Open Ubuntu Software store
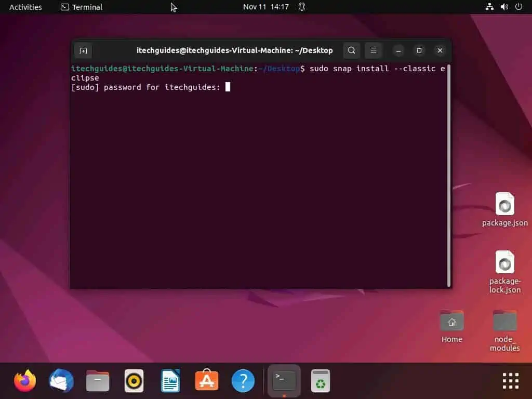Screen dimensions: 532x399 coord(207,381)
